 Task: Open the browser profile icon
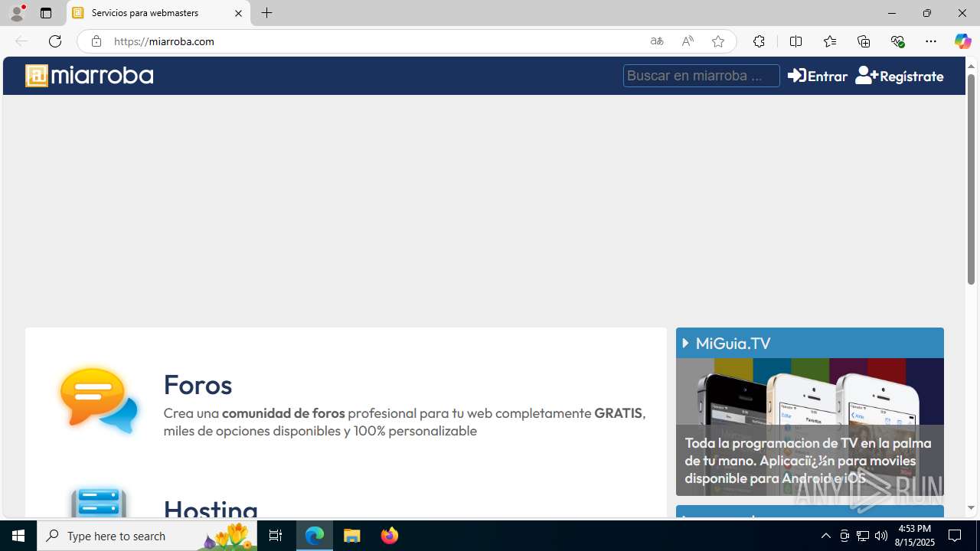tap(16, 13)
